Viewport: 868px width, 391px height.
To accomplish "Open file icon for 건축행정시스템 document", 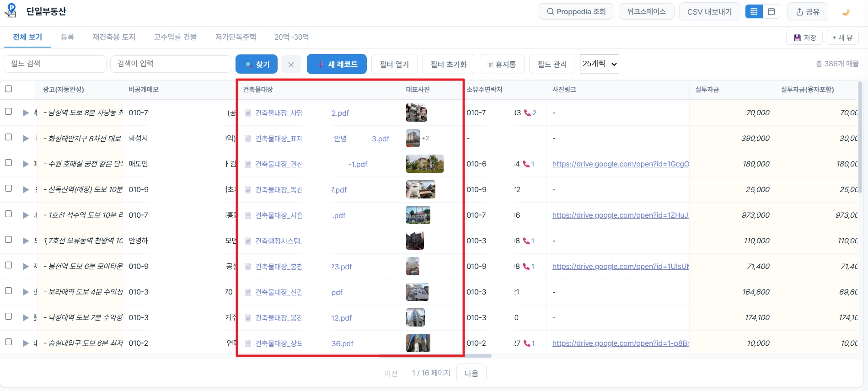I will (x=248, y=241).
